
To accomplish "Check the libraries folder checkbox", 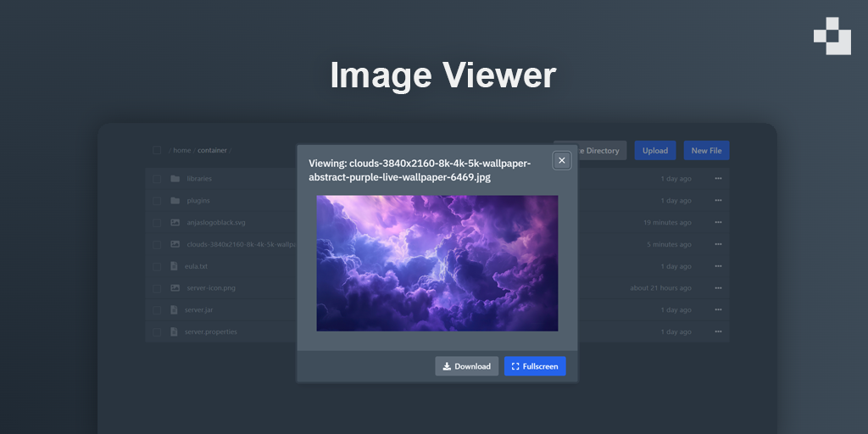I will 157,179.
